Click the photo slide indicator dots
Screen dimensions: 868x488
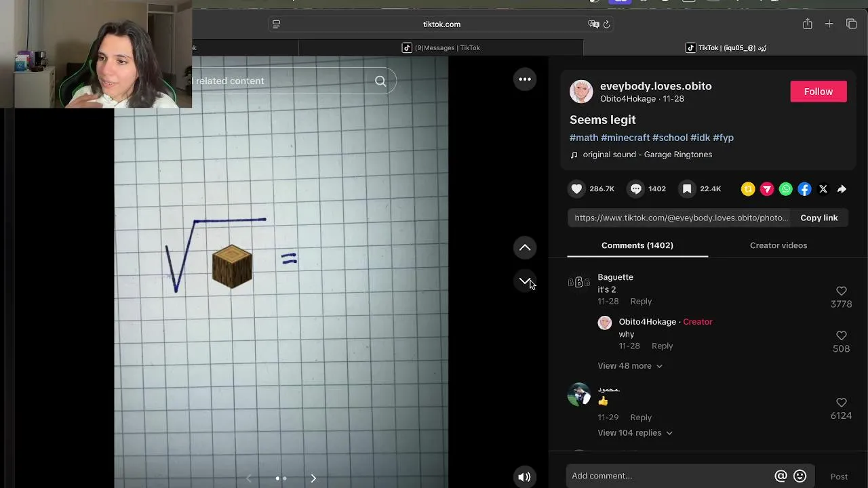coord(281,479)
